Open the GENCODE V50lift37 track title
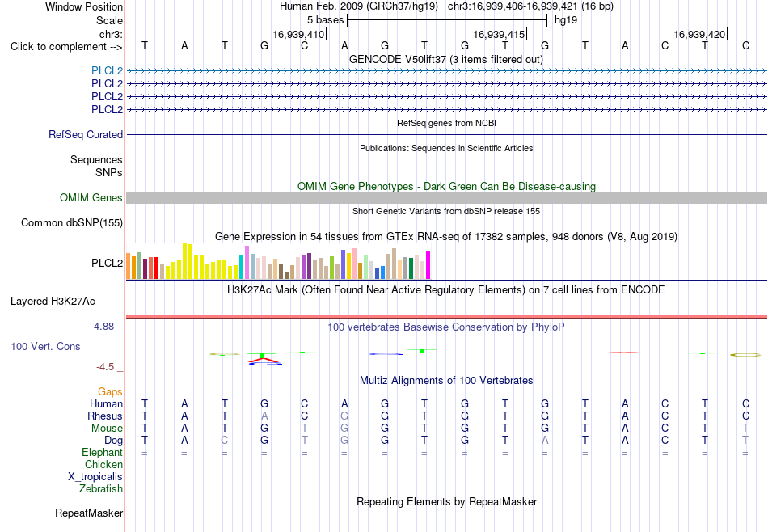The width and height of the screenshot is (768, 532). pyautogui.click(x=445, y=59)
